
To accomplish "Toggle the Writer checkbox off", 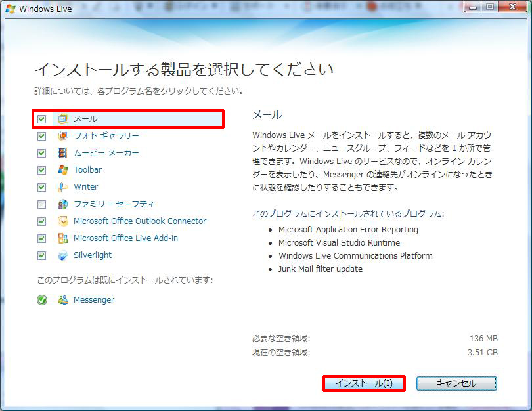I will pyautogui.click(x=42, y=187).
